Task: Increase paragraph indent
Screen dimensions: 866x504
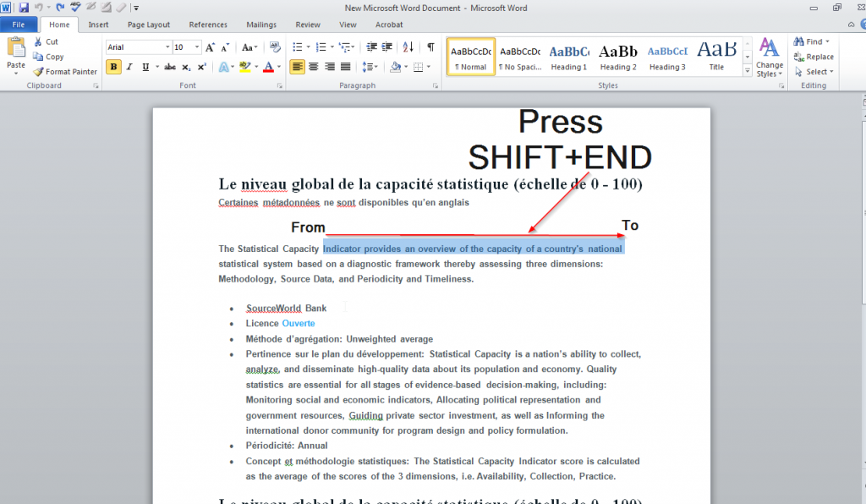Action: click(x=387, y=47)
